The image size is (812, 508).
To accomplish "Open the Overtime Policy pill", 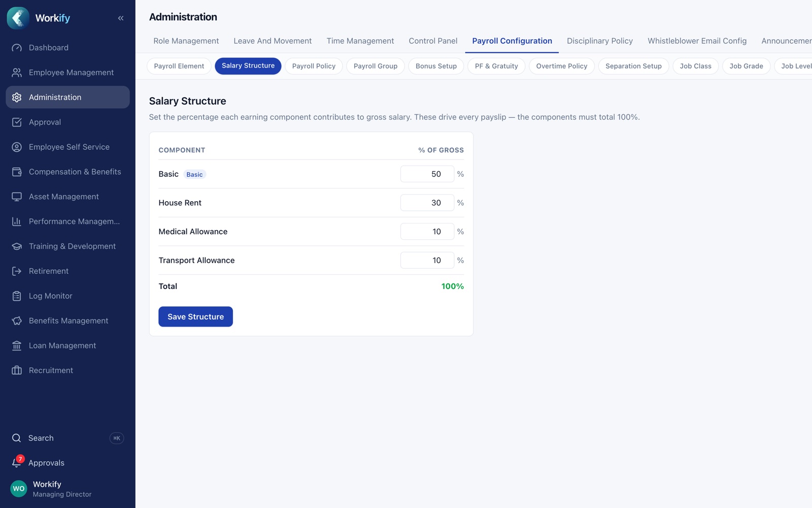I will point(562,66).
